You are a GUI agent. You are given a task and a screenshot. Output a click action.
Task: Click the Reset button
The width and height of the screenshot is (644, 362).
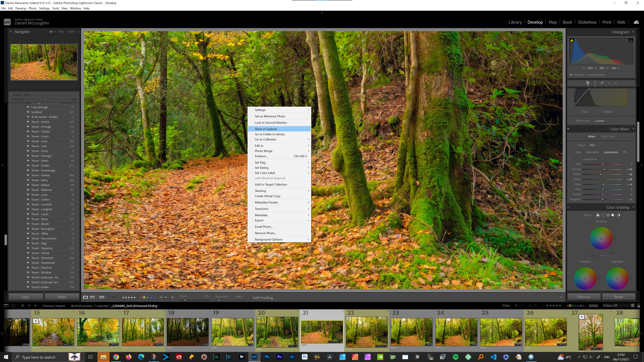point(619,297)
